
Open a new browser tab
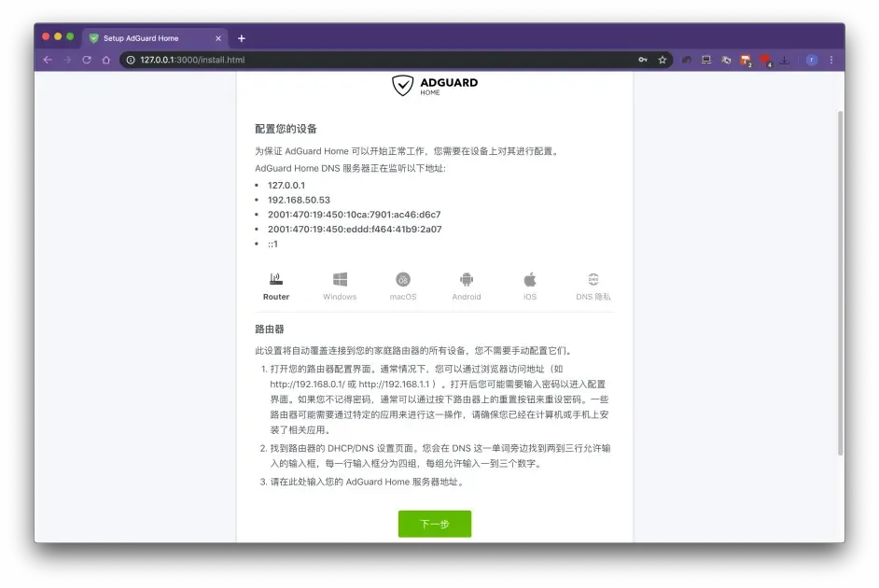[x=242, y=38]
